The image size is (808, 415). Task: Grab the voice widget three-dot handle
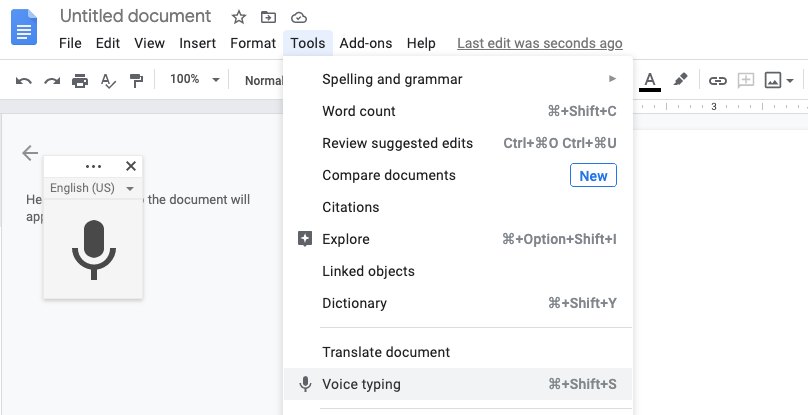click(93, 167)
